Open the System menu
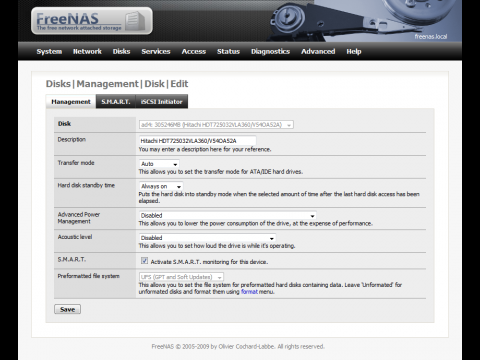 click(49, 52)
